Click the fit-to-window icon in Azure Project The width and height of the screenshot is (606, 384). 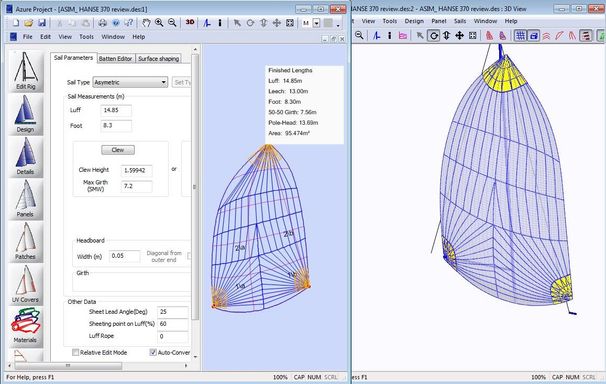pyautogui.click(x=290, y=23)
